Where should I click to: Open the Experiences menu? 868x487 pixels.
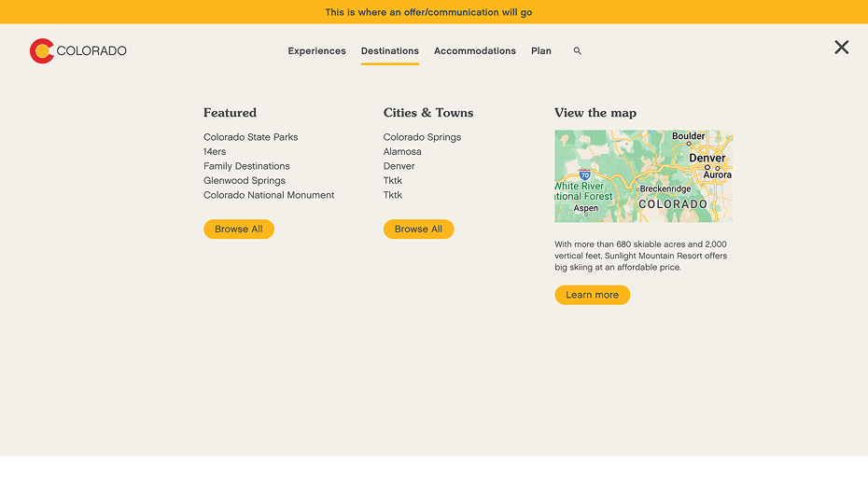click(x=316, y=51)
